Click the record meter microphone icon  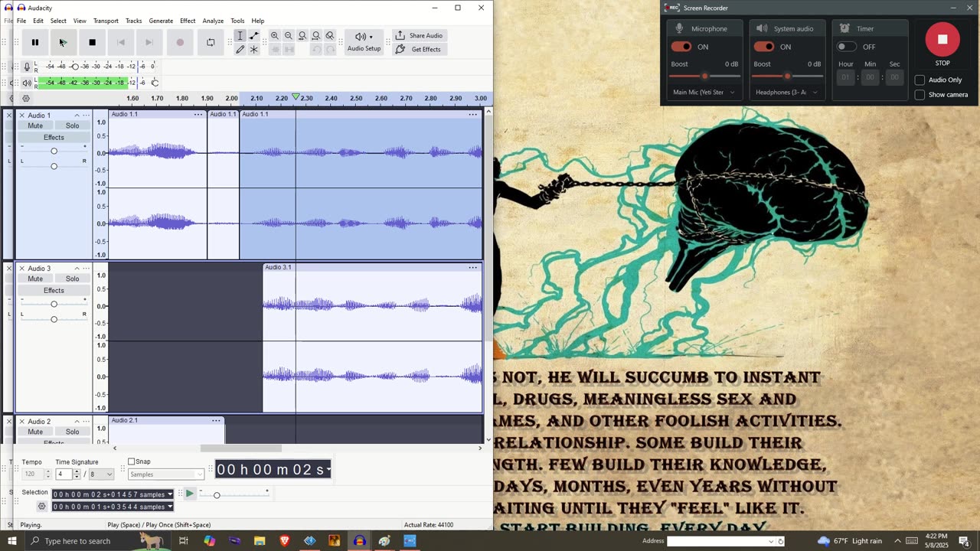(x=27, y=67)
